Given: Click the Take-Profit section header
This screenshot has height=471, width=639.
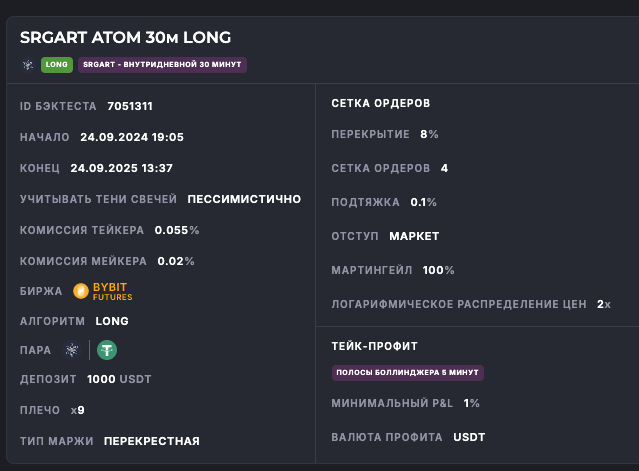Looking at the screenshot, I should (374, 345).
